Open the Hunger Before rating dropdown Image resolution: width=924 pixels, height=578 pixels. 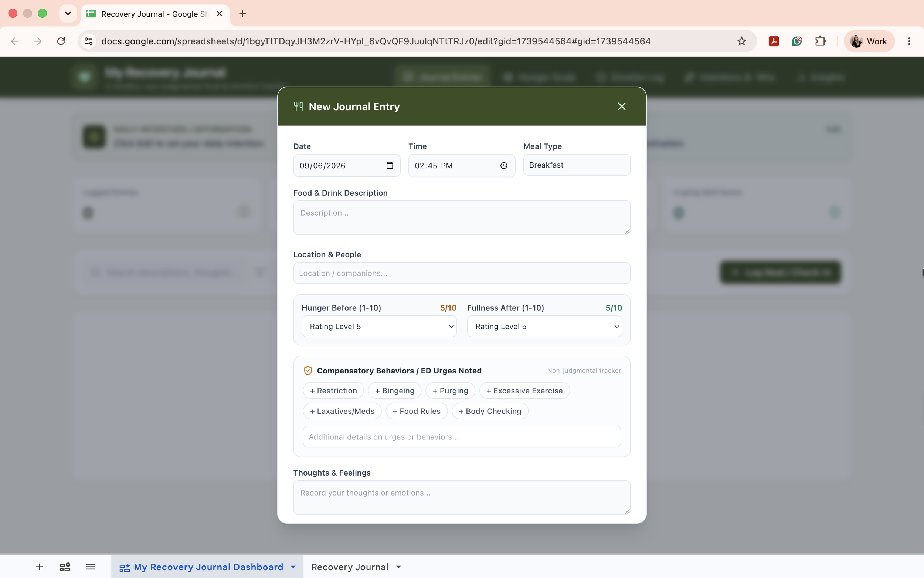[x=379, y=327]
